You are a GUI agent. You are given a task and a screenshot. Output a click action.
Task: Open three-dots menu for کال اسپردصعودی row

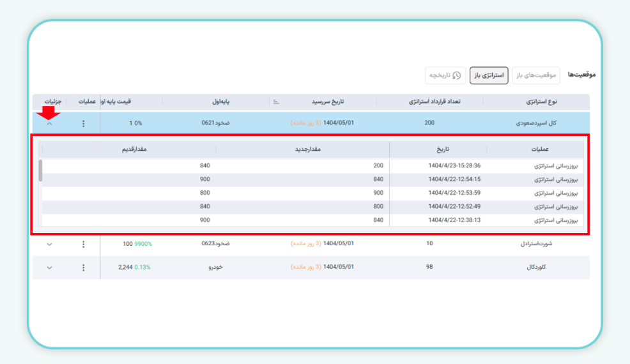click(x=83, y=123)
